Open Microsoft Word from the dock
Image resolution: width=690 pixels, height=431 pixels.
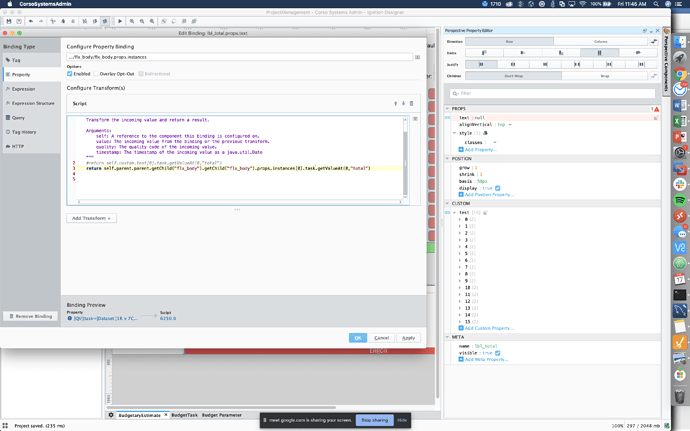[680, 105]
